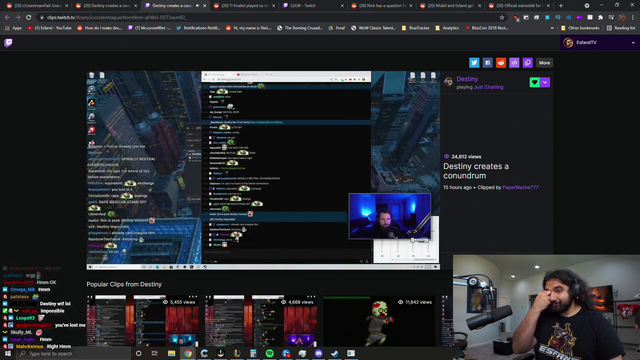
Task: Open the Analytics bookmark folder
Action: tap(447, 28)
